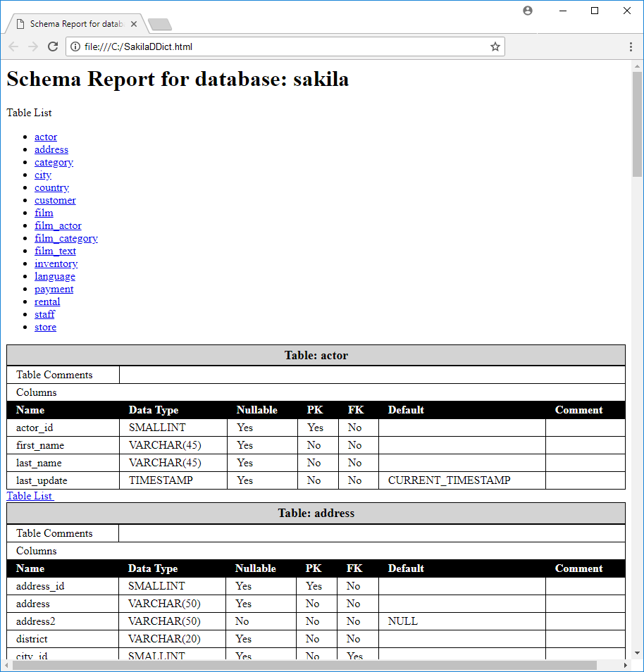The height and width of the screenshot is (672, 644).
Task: Open the Chrome three-dot menu
Action: pyautogui.click(x=631, y=46)
